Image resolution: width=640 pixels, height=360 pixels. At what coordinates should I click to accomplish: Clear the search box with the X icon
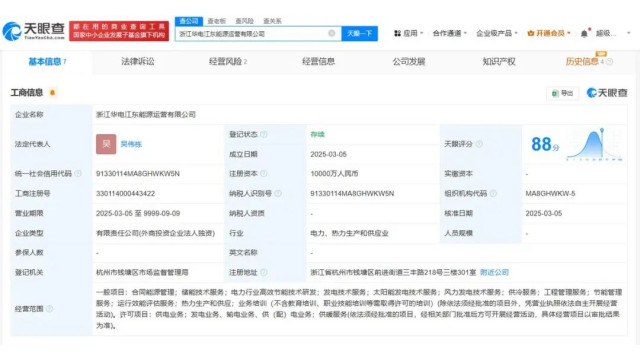click(x=332, y=33)
